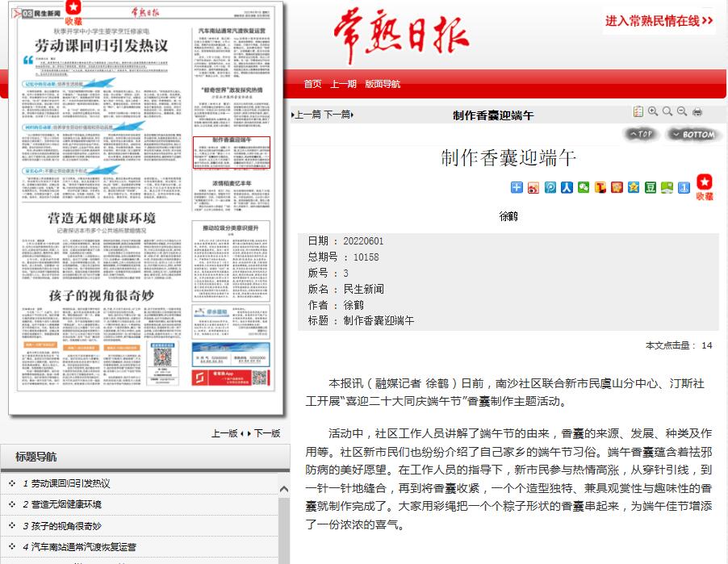
Task: Share article to WeChat
Action: click(x=584, y=187)
